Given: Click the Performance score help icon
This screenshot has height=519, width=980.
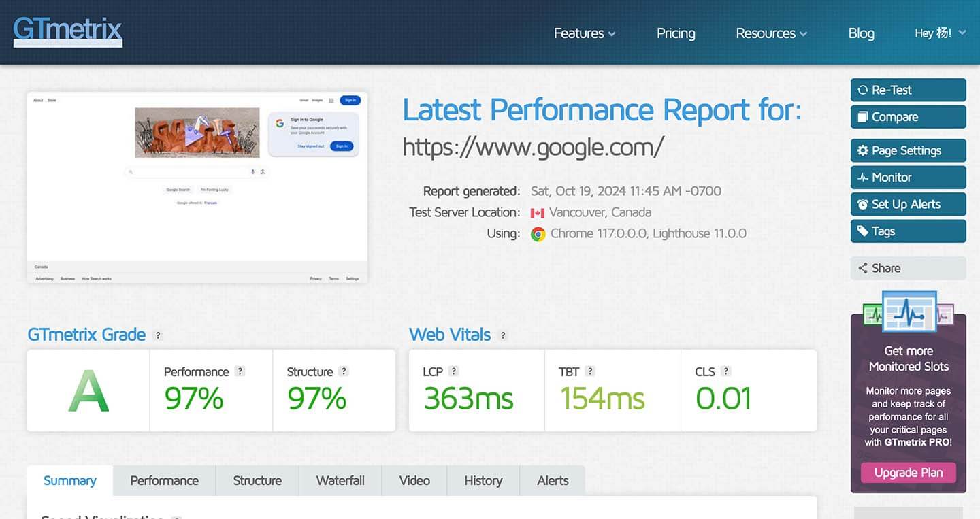Looking at the screenshot, I should (240, 371).
